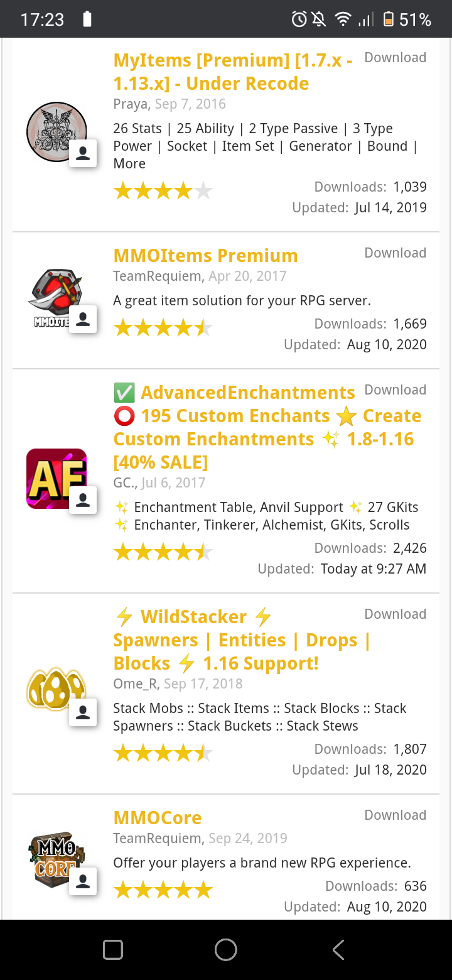
Task: Open the MMOCore resource title
Action: pyautogui.click(x=158, y=818)
